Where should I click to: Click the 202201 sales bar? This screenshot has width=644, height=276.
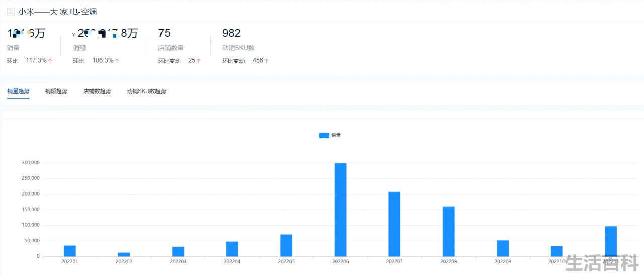point(70,251)
